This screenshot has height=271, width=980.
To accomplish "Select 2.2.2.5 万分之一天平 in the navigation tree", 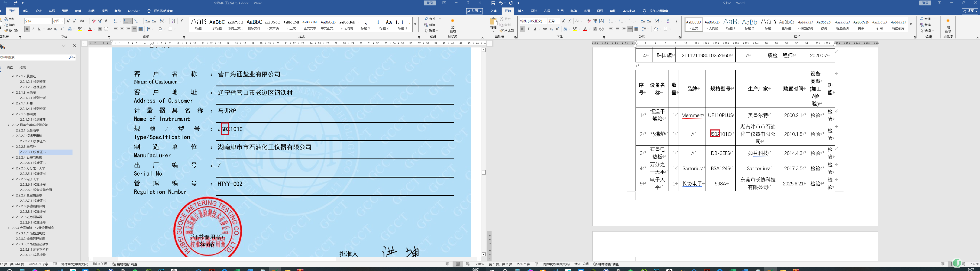I will [x=30, y=168].
